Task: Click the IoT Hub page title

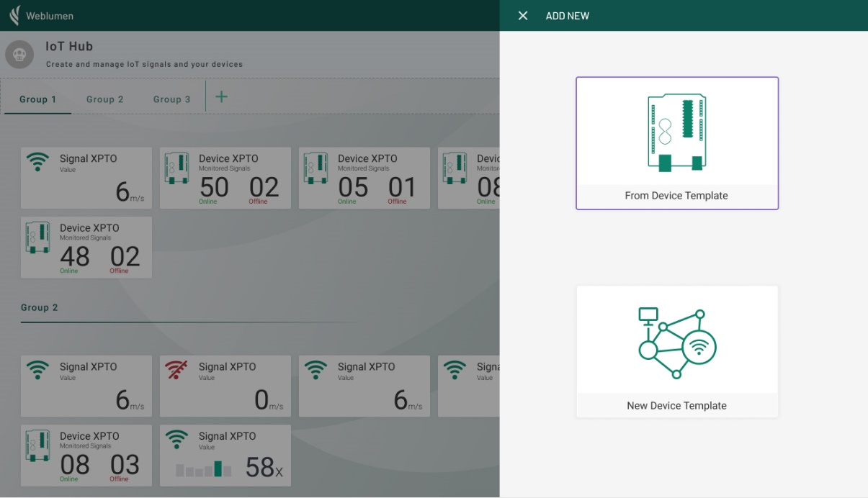Action: 69,46
